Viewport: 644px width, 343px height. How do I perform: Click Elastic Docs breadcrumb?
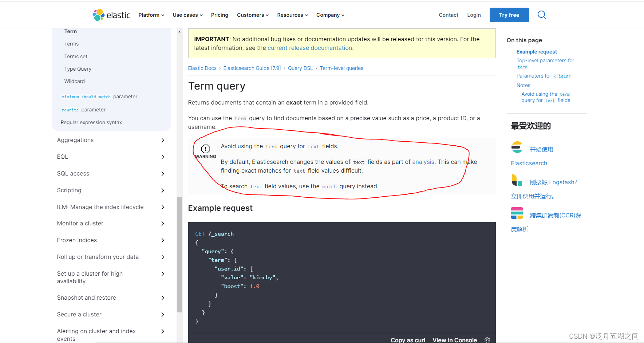202,68
